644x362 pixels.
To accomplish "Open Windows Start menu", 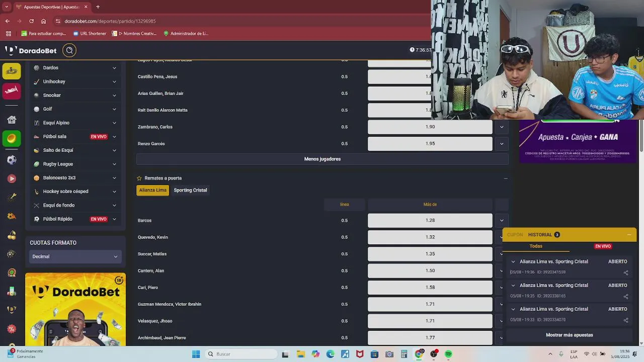I will point(196,354).
